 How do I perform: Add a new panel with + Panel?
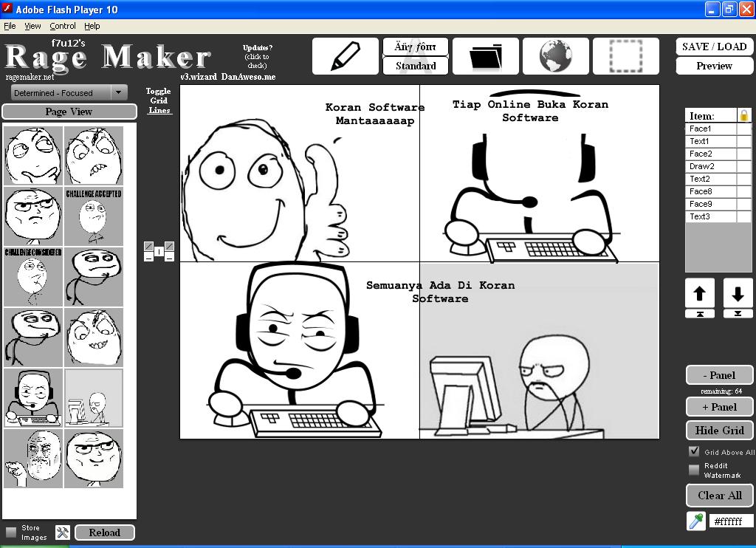coord(719,407)
